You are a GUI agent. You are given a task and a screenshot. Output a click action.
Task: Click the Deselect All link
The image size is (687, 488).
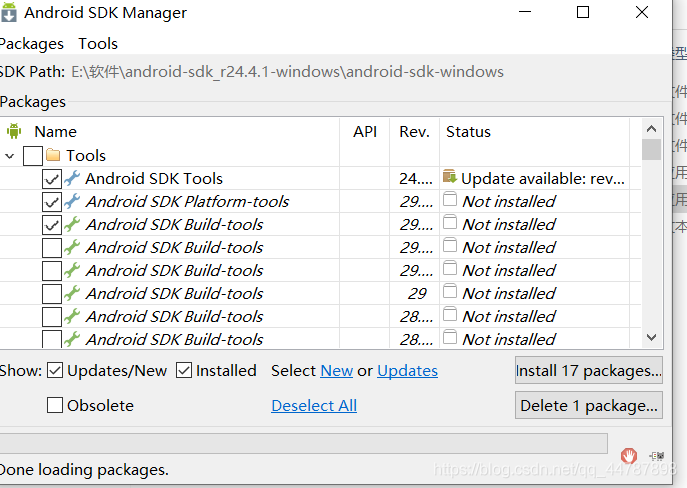pos(314,406)
